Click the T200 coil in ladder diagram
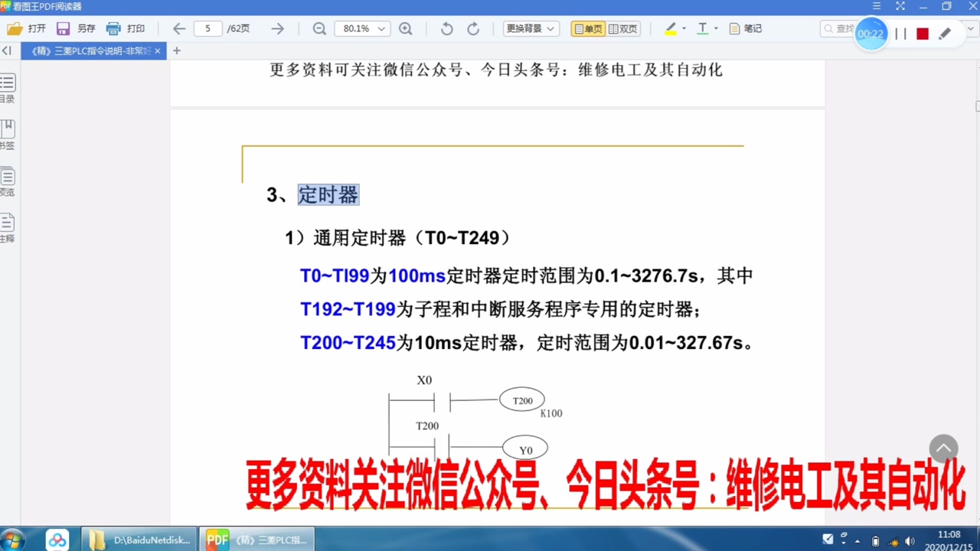 pos(522,400)
